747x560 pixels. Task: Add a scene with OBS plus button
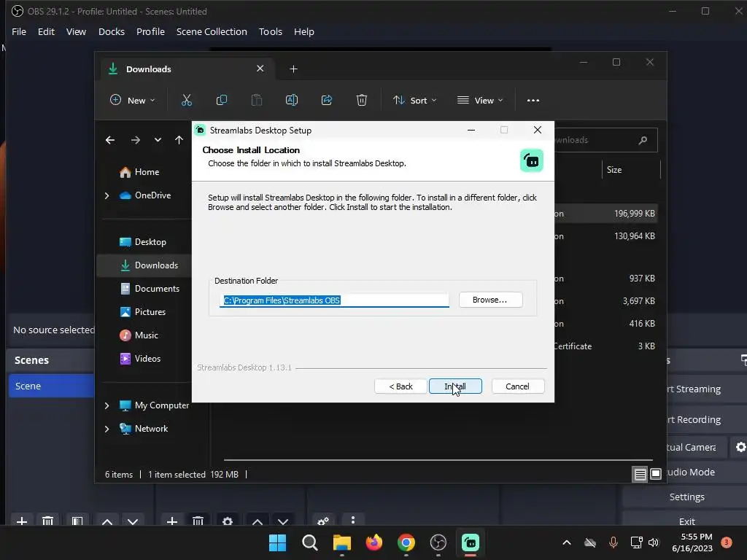coord(21,521)
